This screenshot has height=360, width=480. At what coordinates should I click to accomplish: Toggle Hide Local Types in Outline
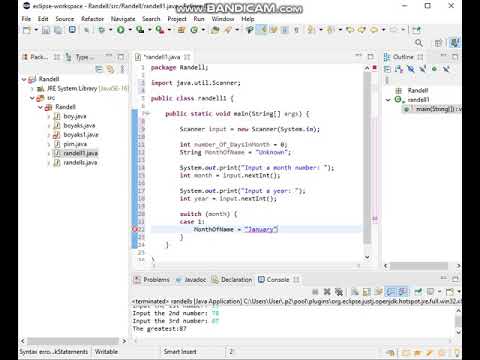(446, 69)
